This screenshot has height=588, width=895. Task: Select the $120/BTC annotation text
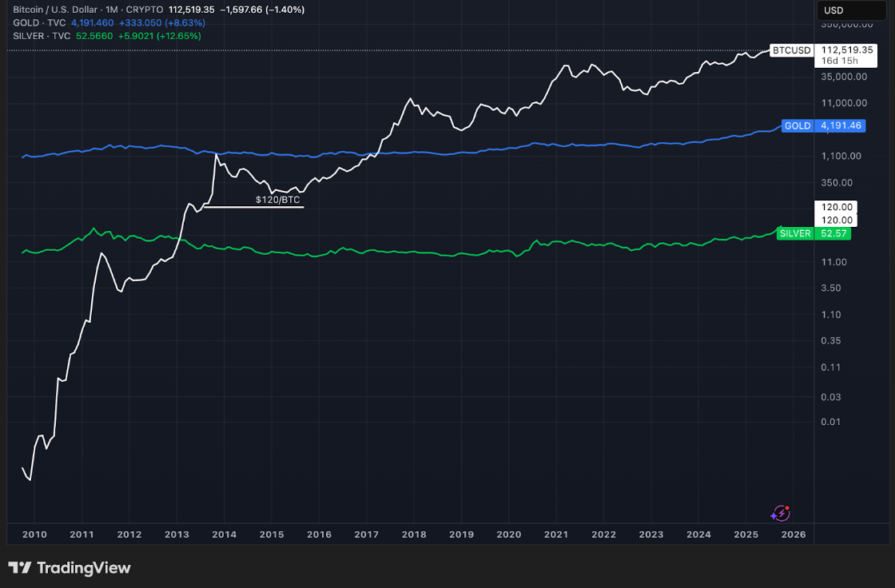click(277, 200)
